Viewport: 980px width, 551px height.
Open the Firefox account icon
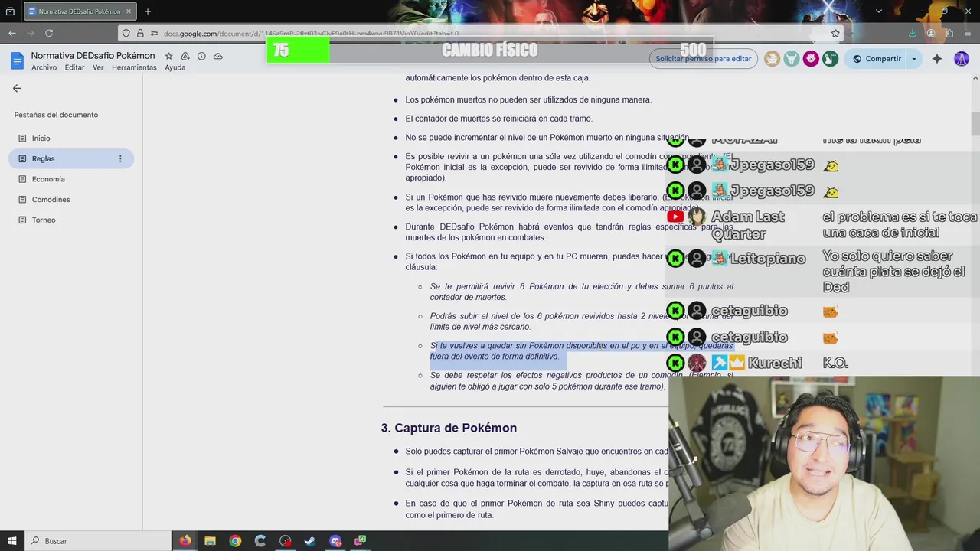tap(931, 33)
